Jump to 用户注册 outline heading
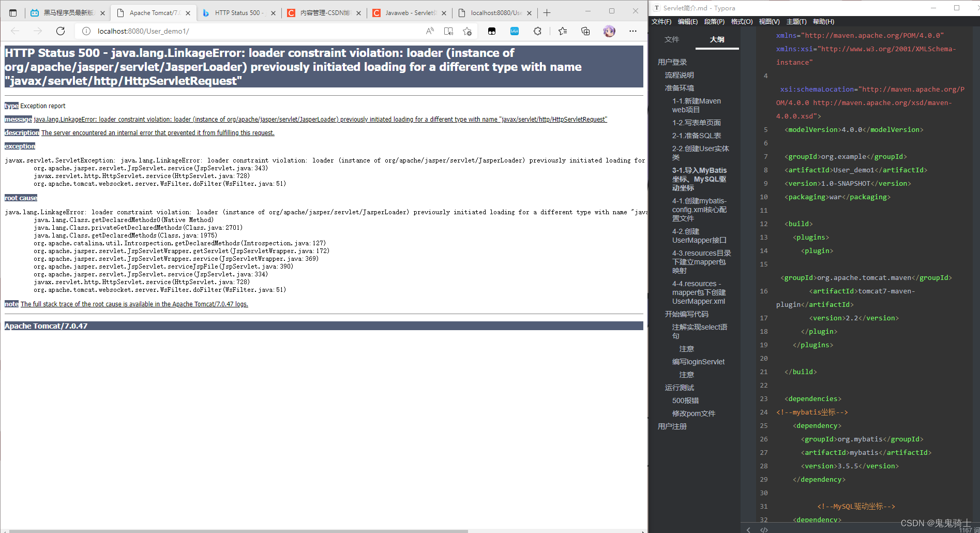The image size is (980, 533). coord(672,426)
